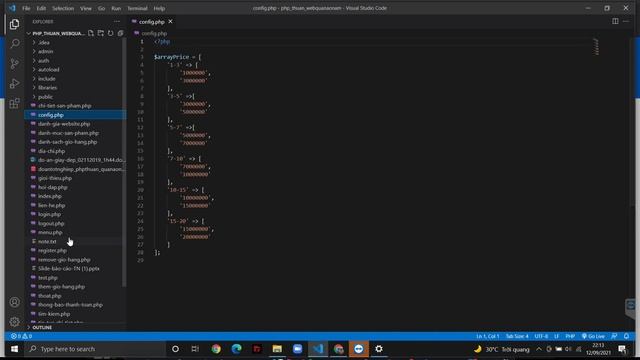Open the Windows Start menu
The width and height of the screenshot is (640, 360).
point(14,349)
